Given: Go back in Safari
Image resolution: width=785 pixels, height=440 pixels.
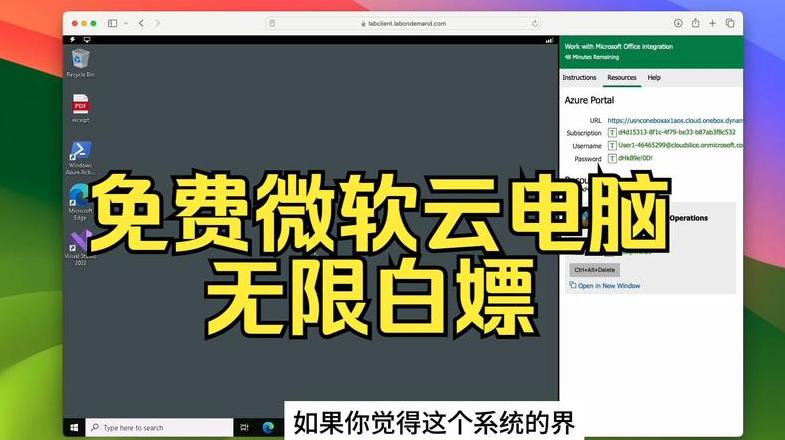Looking at the screenshot, I should (142, 23).
